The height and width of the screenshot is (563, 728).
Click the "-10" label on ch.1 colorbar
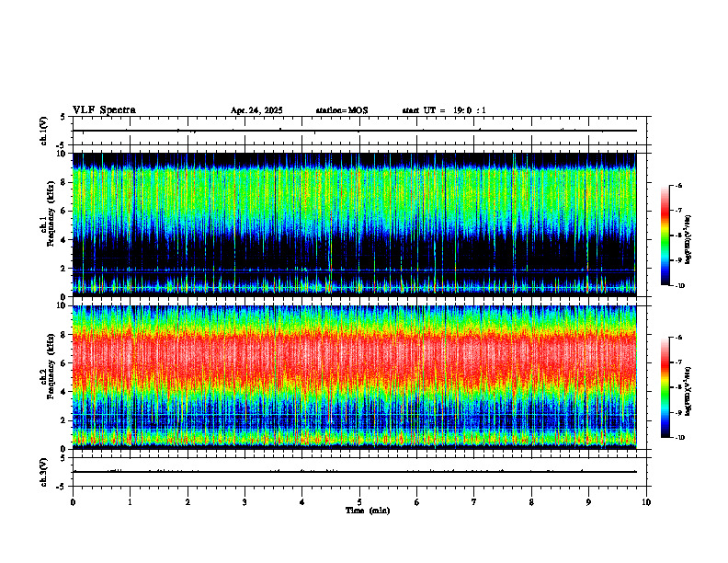coord(679,286)
